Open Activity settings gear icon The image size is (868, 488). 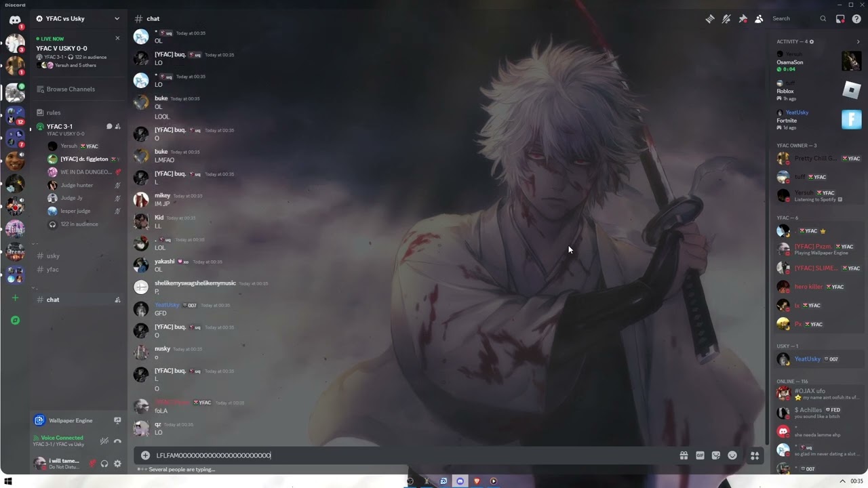pos(812,42)
